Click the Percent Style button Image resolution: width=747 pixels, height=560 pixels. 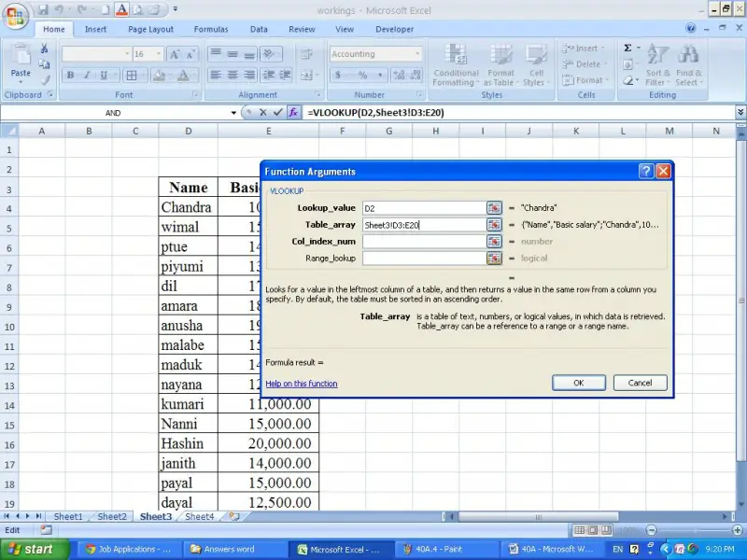coord(363,76)
